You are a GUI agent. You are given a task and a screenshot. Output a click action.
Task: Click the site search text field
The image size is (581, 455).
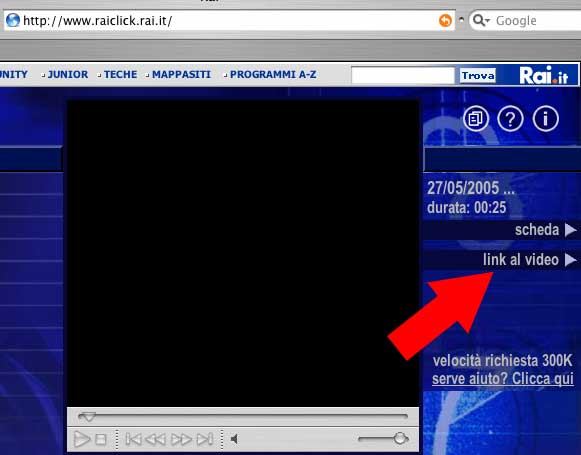coord(403,76)
